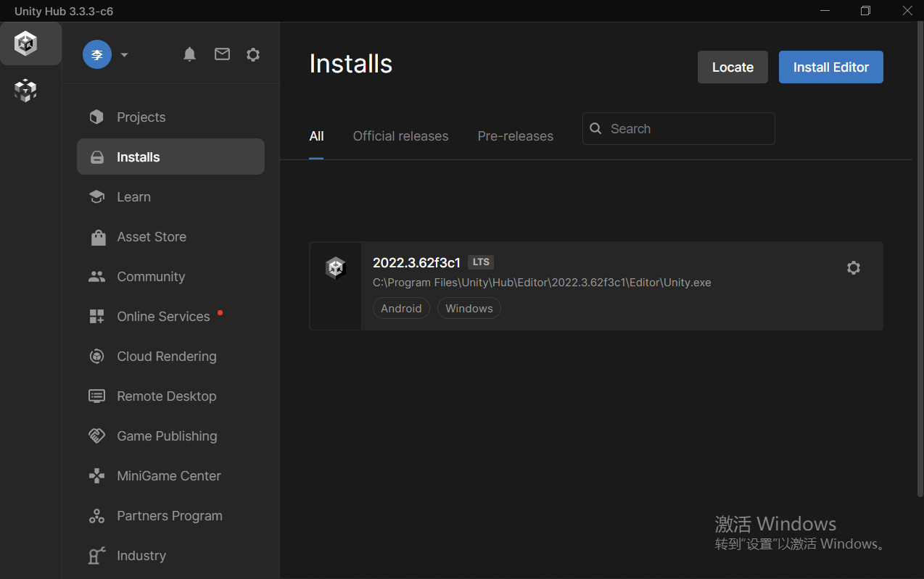Switch to the All tab
Viewport: 924px width, 579px height.
point(316,136)
